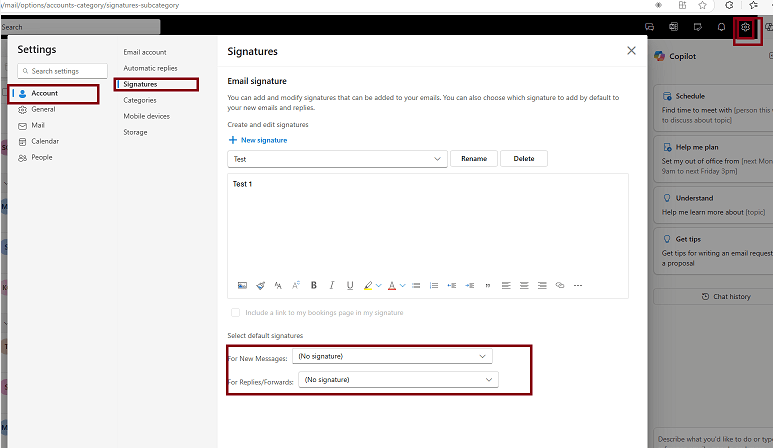Open the Test signature selector dropdown
Image resolution: width=773 pixels, height=448 pixels.
pyautogui.click(x=337, y=159)
